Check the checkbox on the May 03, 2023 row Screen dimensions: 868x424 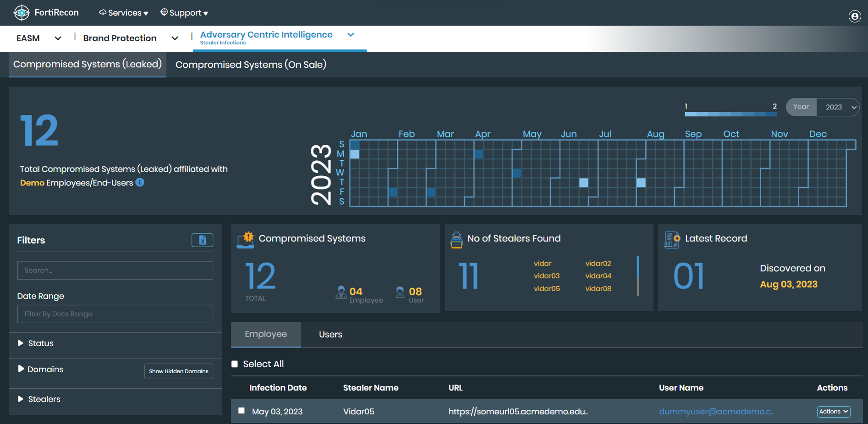tap(242, 411)
